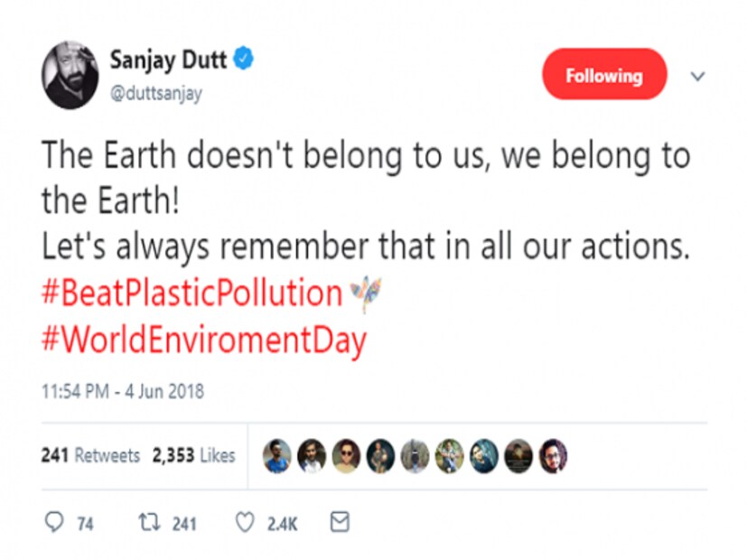The width and height of the screenshot is (747, 560).
Task: Click the blue verified badge
Action: point(244,61)
